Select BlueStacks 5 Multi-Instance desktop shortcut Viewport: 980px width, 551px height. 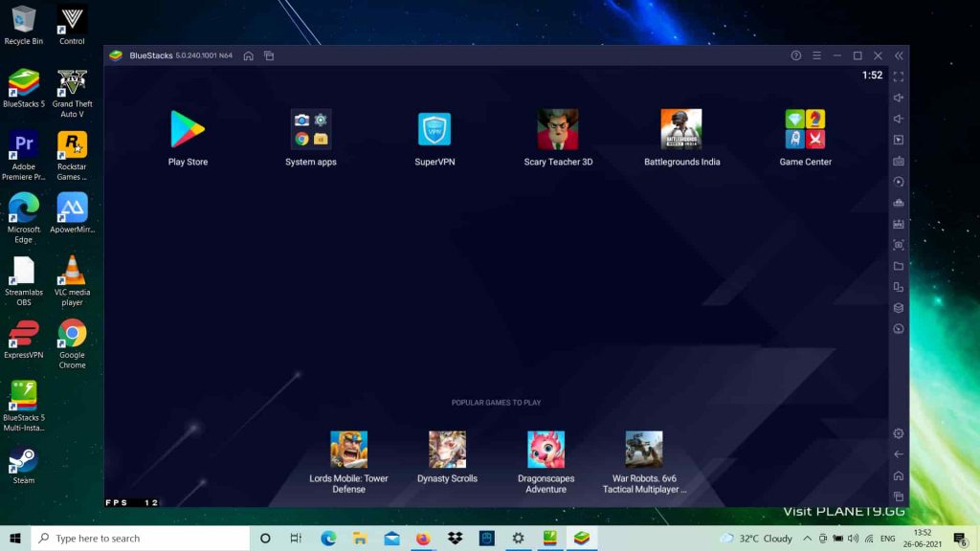24,406
